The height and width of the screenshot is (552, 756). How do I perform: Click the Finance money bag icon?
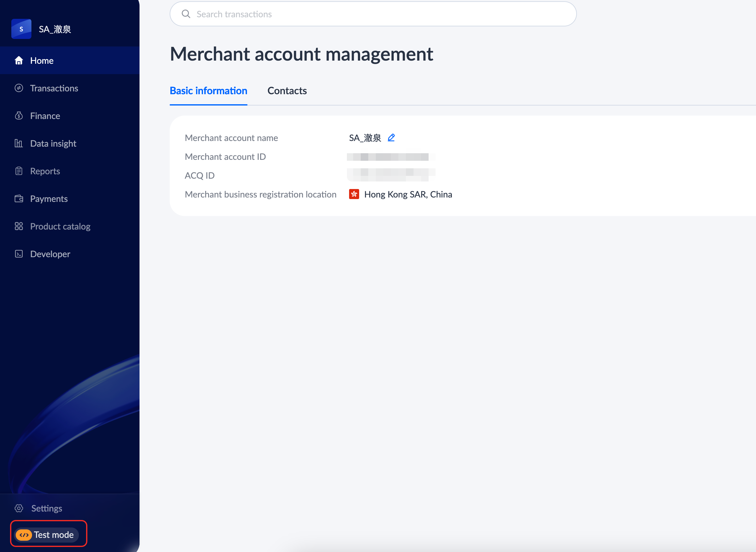click(19, 116)
